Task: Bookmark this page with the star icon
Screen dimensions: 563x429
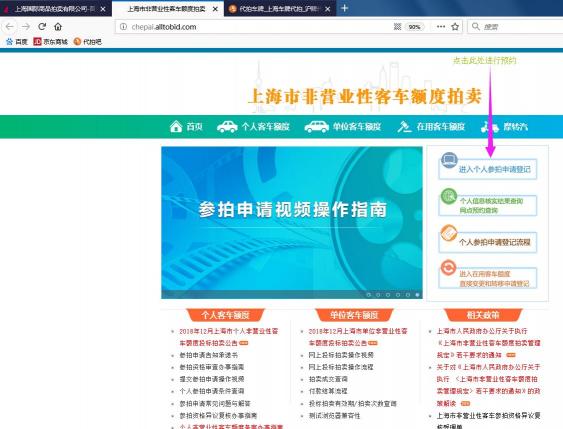Action: [x=455, y=27]
